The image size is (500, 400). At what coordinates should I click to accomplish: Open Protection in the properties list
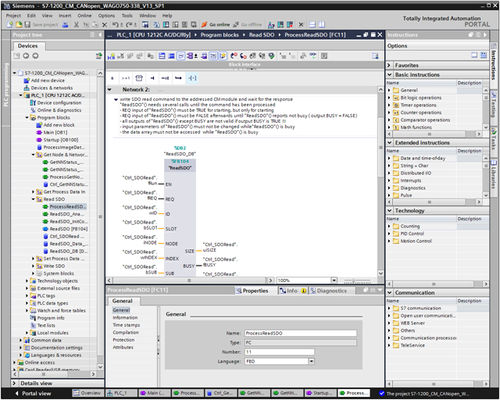pos(124,340)
